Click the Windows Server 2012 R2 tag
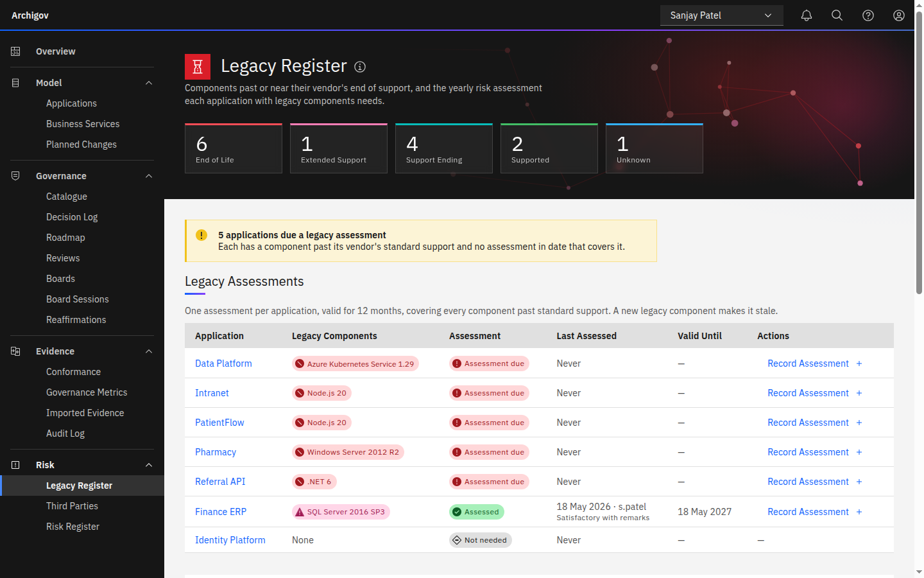Viewport: 924px width, 578px height. click(348, 452)
